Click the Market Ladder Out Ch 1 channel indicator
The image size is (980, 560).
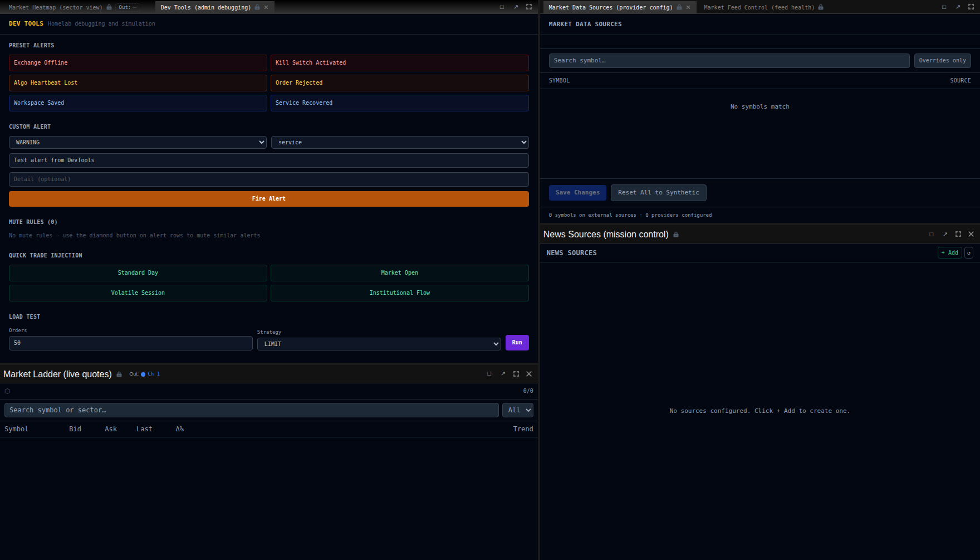click(x=145, y=374)
